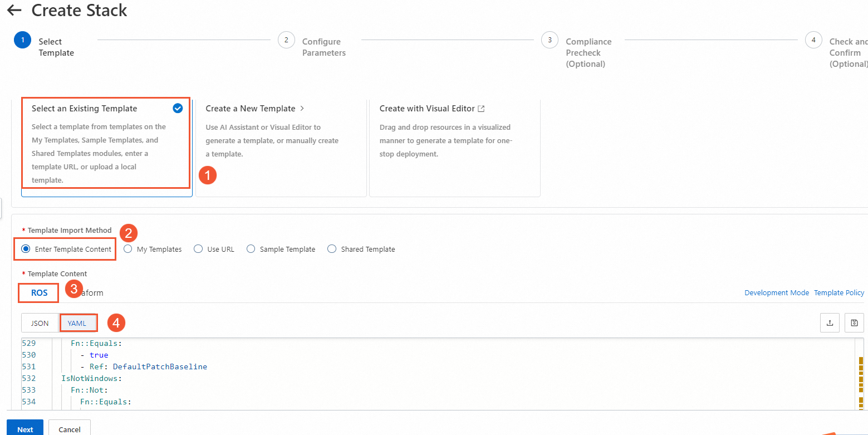868x435 pixels.
Task: Open the Development Mode link
Action: pyautogui.click(x=776, y=293)
